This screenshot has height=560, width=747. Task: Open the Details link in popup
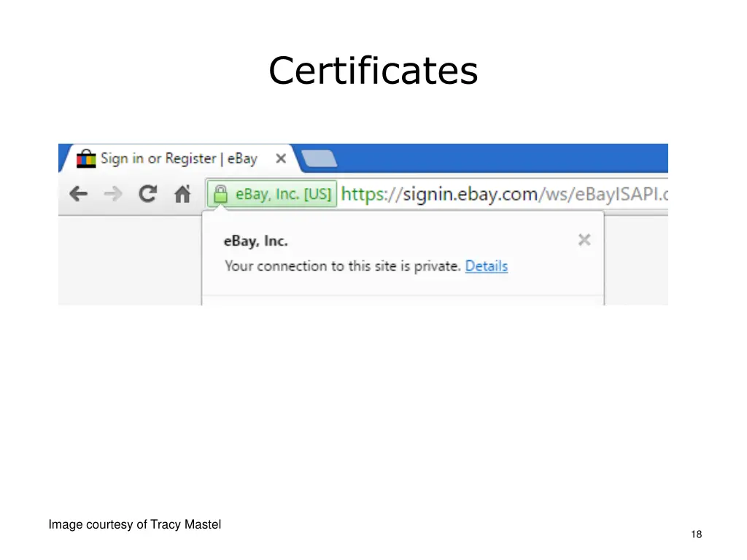[x=487, y=265]
